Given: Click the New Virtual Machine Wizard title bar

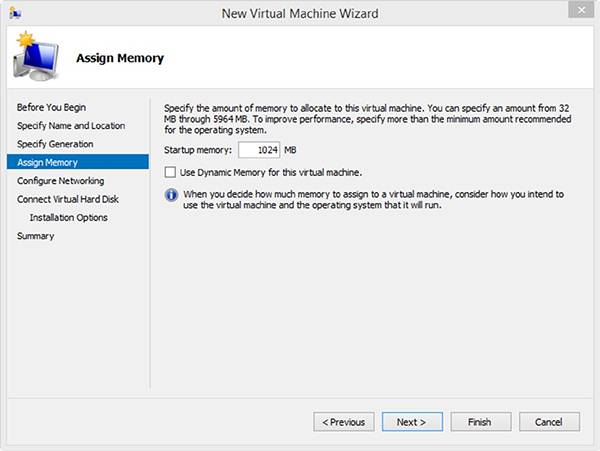Looking at the screenshot, I should pyautogui.click(x=300, y=13).
